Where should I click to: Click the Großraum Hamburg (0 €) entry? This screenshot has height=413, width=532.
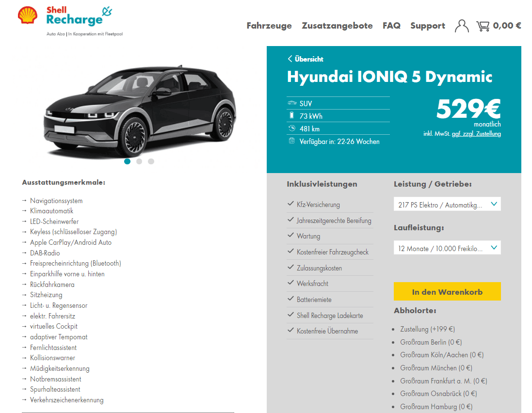coord(436,407)
